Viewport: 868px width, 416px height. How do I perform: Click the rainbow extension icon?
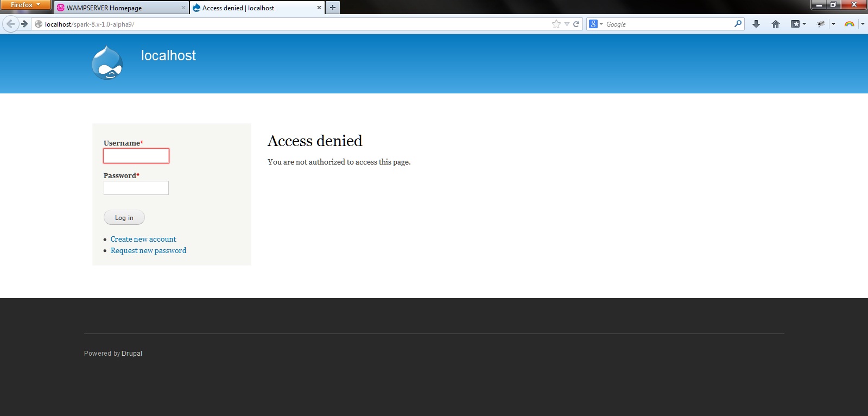[x=850, y=24]
